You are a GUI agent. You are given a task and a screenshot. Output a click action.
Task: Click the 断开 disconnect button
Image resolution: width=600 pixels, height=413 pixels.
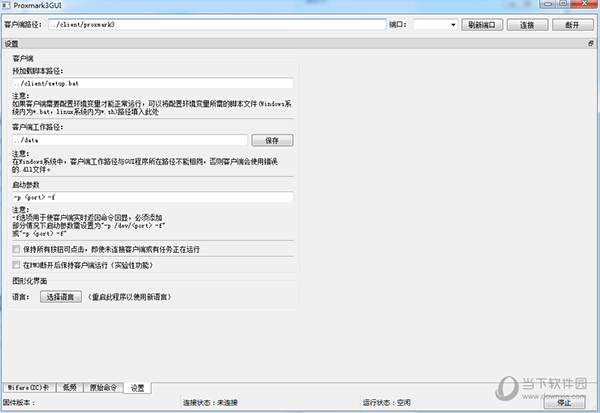pyautogui.click(x=572, y=25)
